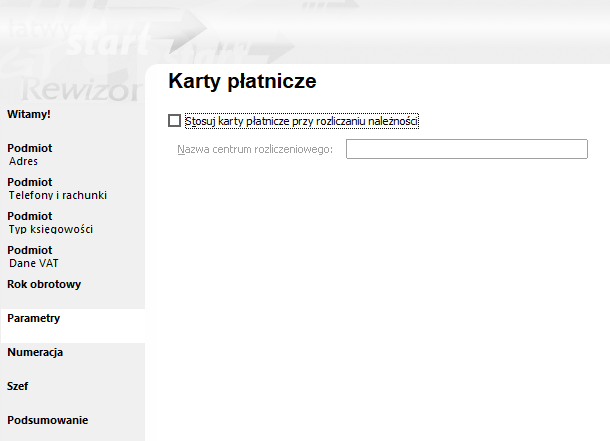The height and width of the screenshot is (441, 610).
Task: Enable the Stosuj karty płatnicze checkbox
Action: click(x=174, y=121)
